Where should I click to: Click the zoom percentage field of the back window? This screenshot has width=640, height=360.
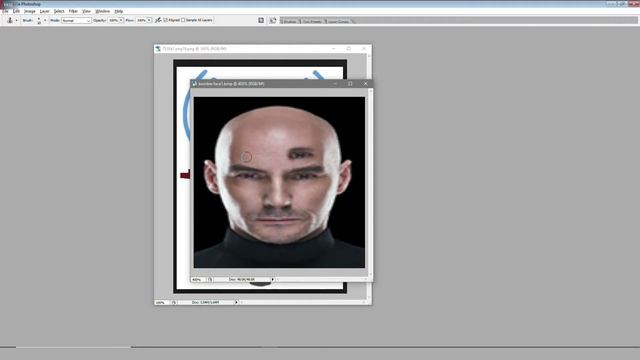[x=161, y=302]
